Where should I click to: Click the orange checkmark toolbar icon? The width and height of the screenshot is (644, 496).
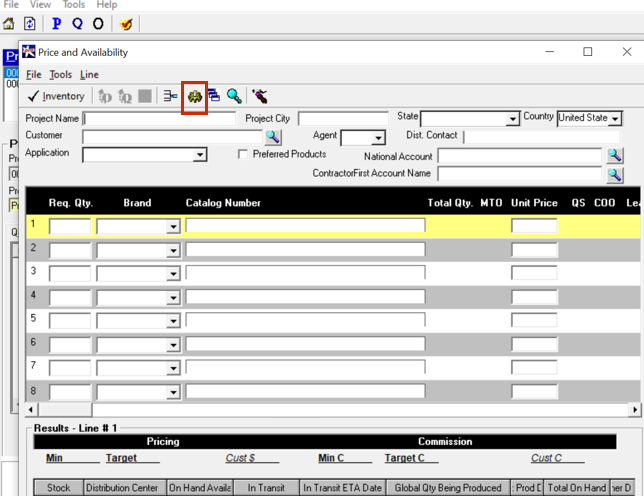click(x=126, y=24)
